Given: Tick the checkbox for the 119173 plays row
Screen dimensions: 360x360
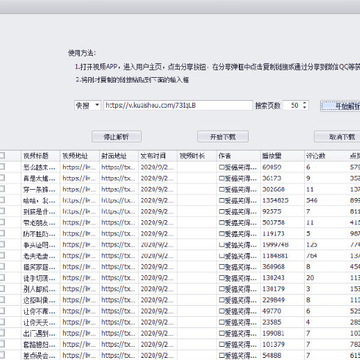Looking at the screenshot, I should pos(2,233).
